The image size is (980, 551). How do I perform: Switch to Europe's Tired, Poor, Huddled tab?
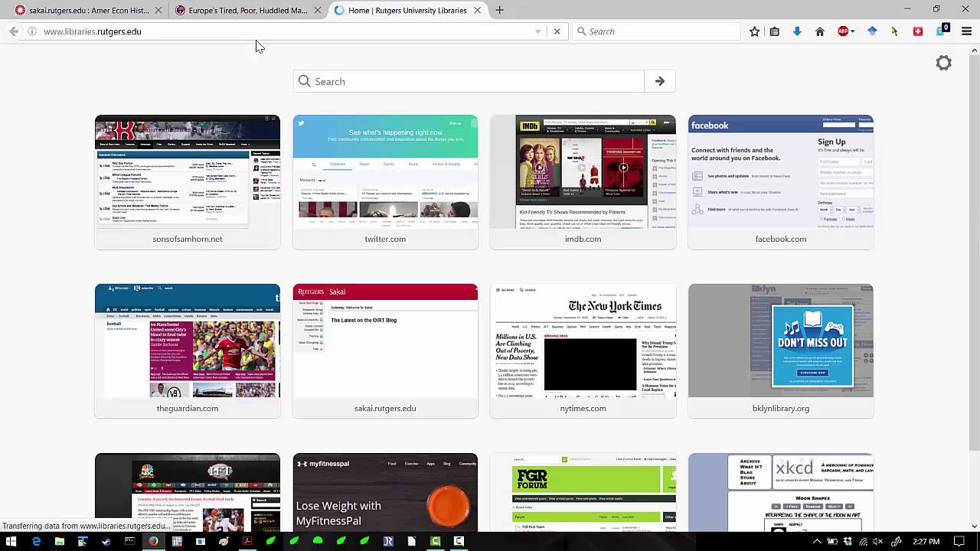(247, 11)
